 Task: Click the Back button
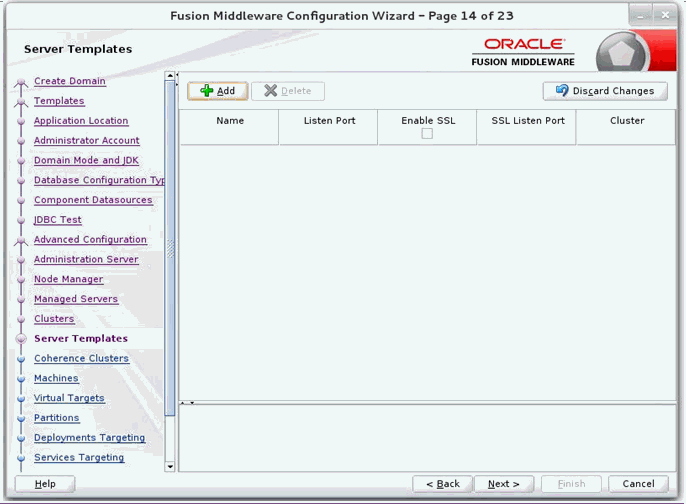click(x=442, y=484)
